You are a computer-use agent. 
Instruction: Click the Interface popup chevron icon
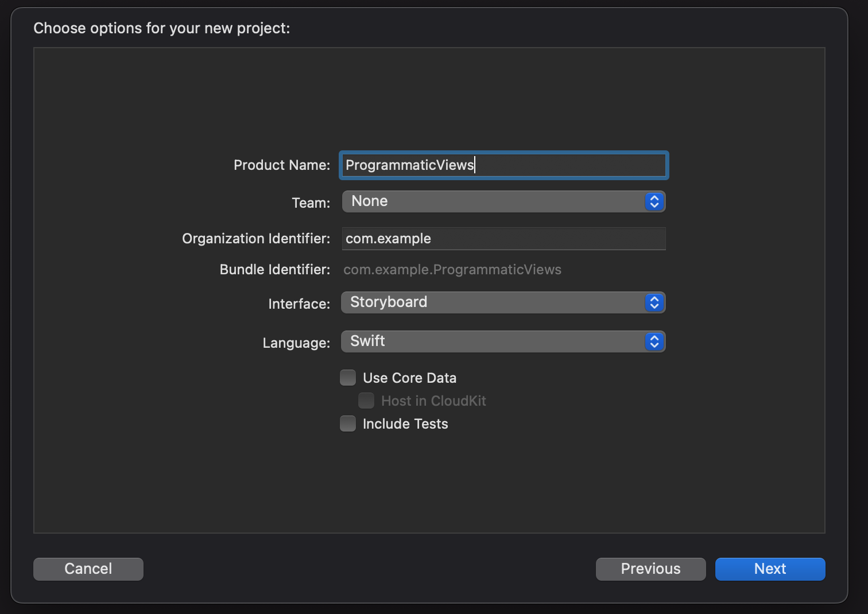(x=654, y=302)
